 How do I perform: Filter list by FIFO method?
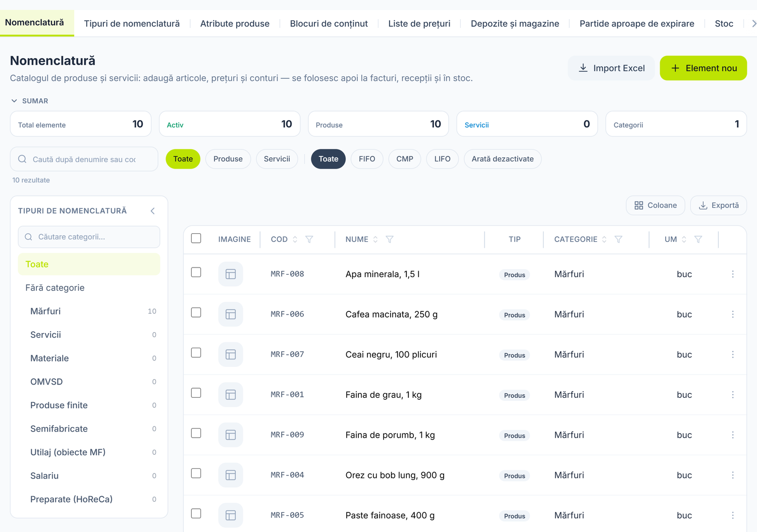click(367, 159)
